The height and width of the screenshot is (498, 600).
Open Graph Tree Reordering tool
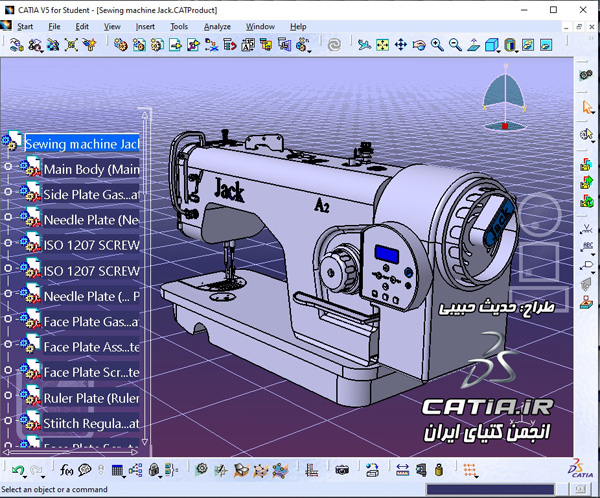pyautogui.click(x=230, y=45)
